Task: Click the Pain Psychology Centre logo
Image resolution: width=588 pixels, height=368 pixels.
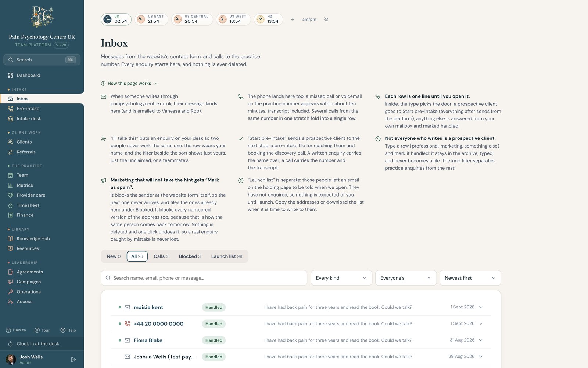Action: [42, 17]
